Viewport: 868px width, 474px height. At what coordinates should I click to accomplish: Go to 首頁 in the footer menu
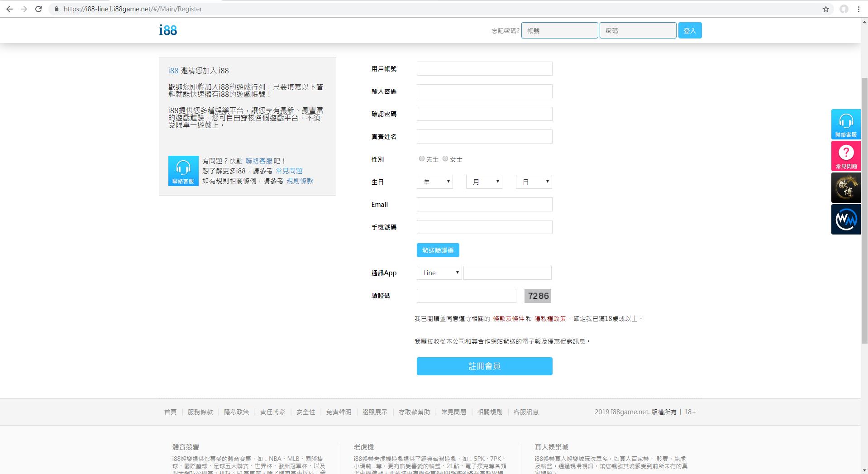pyautogui.click(x=170, y=412)
